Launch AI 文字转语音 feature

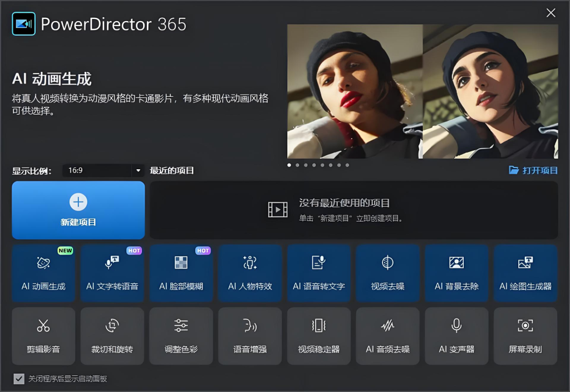click(x=112, y=273)
